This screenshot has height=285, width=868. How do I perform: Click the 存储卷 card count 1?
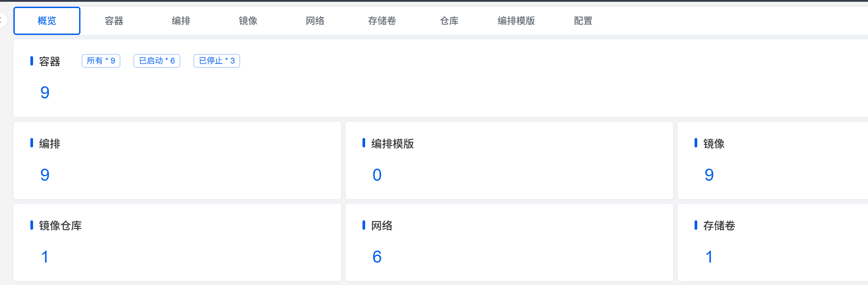(709, 257)
